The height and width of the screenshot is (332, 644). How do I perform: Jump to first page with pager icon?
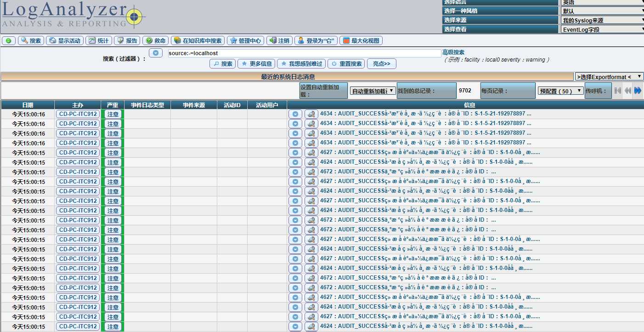click(x=618, y=91)
